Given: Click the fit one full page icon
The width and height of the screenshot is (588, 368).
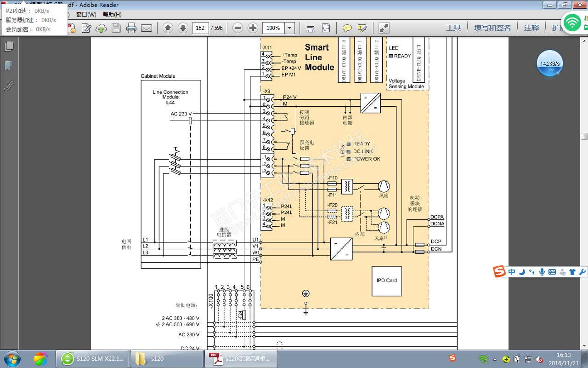Looking at the screenshot, I should click(326, 28).
